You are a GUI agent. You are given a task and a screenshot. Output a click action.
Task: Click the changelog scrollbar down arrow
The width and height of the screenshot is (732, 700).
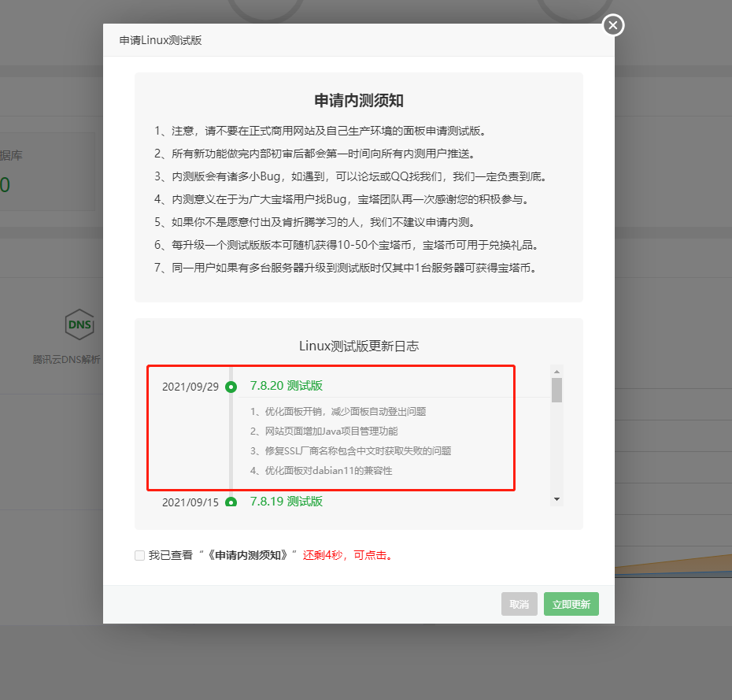click(556, 499)
